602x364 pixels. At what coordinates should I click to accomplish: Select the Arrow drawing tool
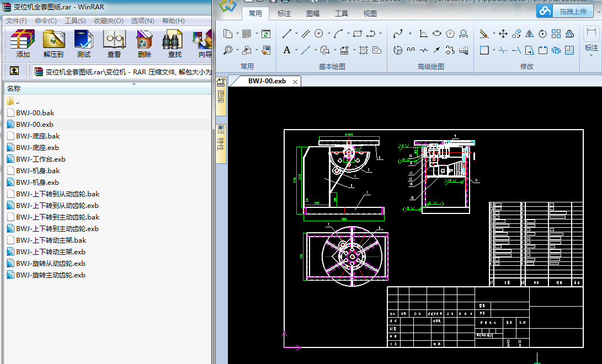[x=437, y=50]
